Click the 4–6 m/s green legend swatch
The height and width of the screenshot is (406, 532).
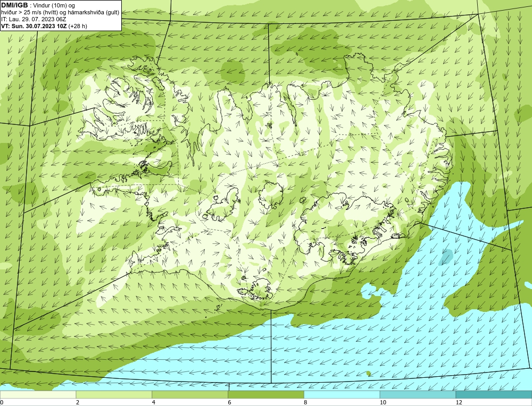190,394
